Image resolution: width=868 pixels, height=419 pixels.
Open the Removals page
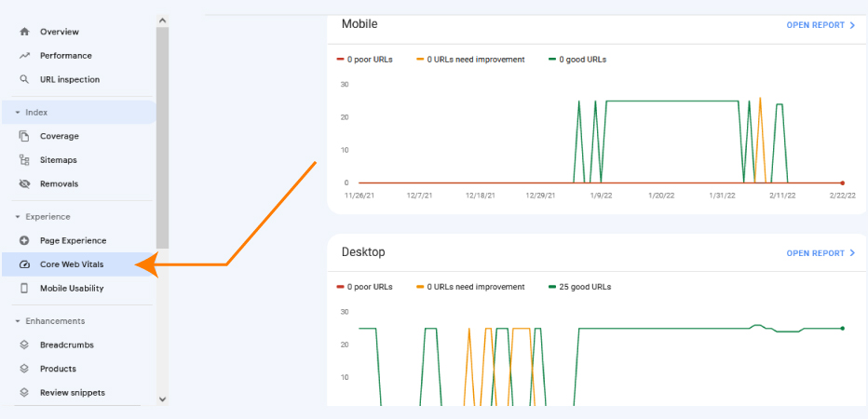point(60,183)
